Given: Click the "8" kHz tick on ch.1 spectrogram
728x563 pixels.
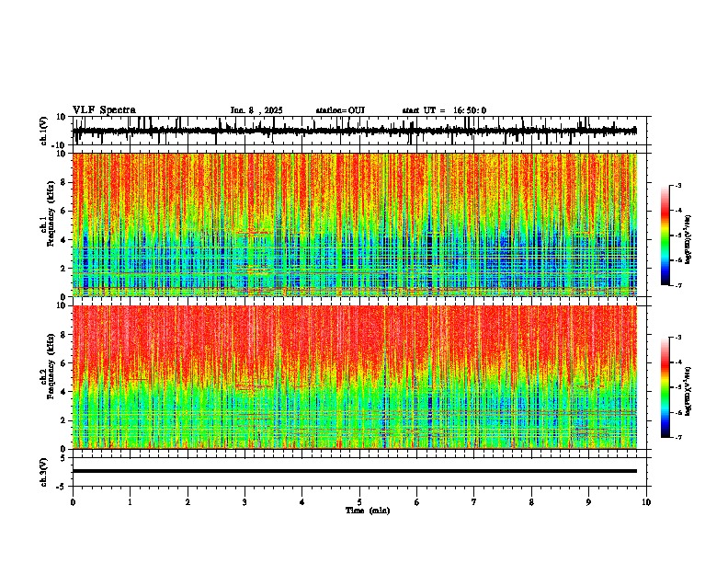Looking at the screenshot, I should pos(64,182).
